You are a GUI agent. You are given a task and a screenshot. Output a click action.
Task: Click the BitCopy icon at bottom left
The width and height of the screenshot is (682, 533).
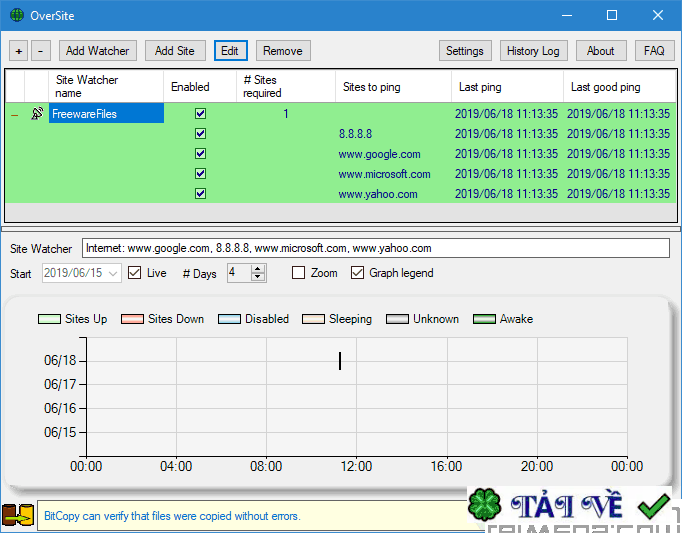tap(17, 516)
